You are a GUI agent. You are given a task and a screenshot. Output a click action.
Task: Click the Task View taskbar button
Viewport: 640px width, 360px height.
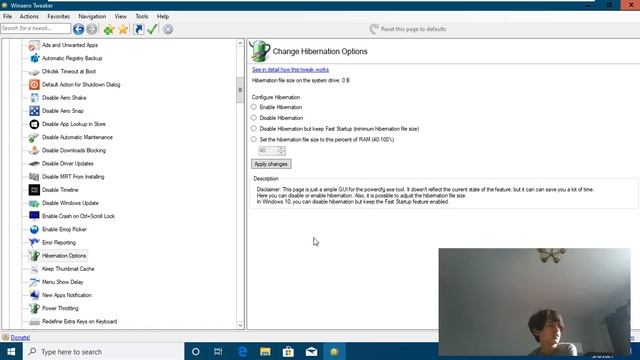coord(218,351)
